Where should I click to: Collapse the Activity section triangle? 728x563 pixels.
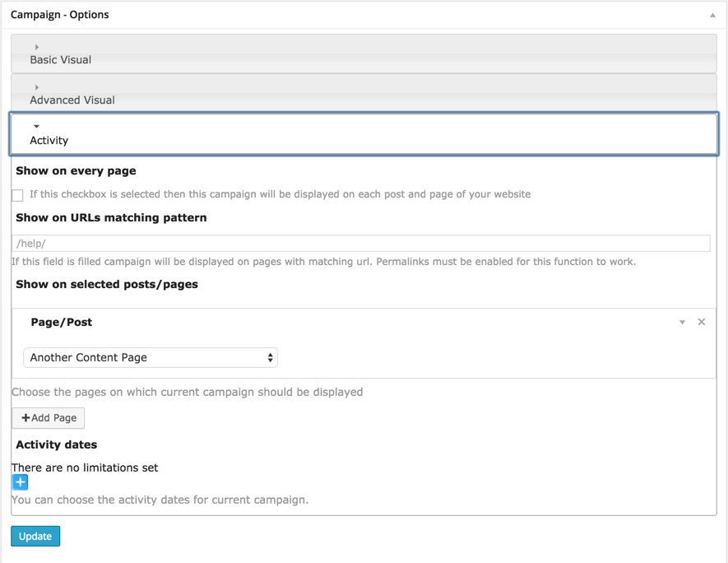[37, 127]
